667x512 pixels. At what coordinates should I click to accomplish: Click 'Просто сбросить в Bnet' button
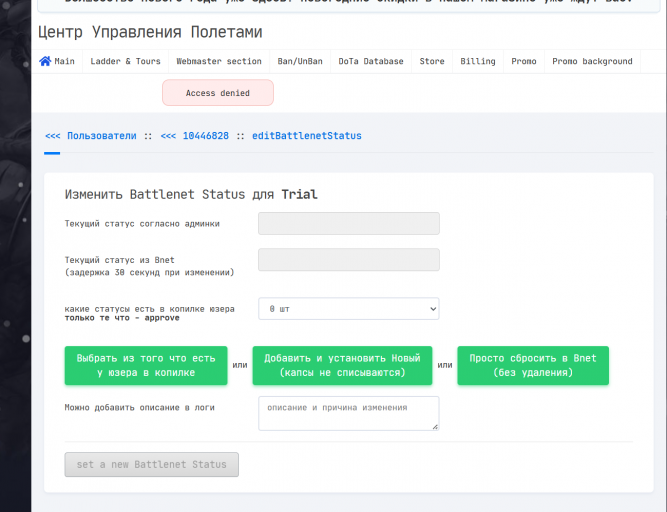point(533,365)
